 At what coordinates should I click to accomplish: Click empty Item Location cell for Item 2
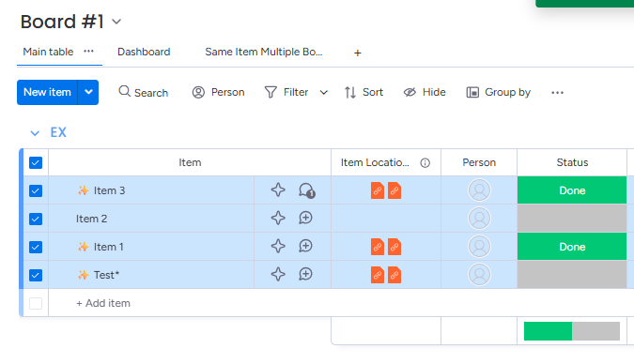[386, 219]
